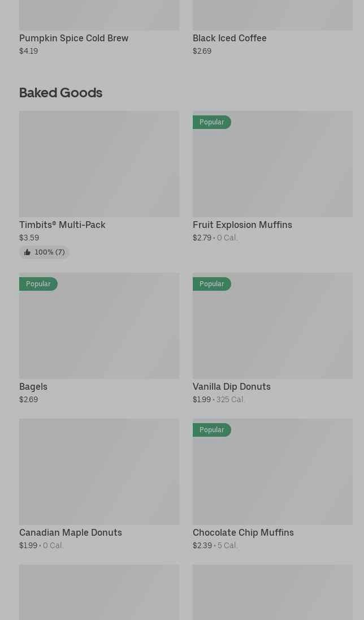Click the Black Iced Coffee title
This screenshot has width=364, height=620.
coord(229,38)
